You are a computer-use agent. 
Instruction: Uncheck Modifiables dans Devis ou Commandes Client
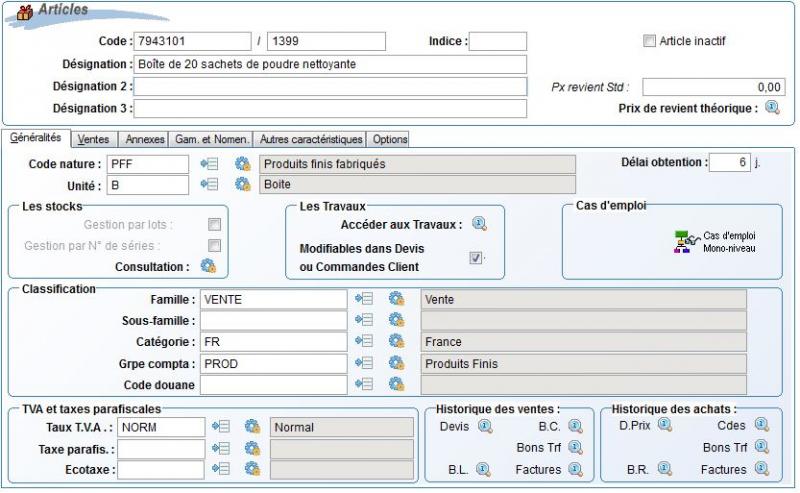(476, 257)
